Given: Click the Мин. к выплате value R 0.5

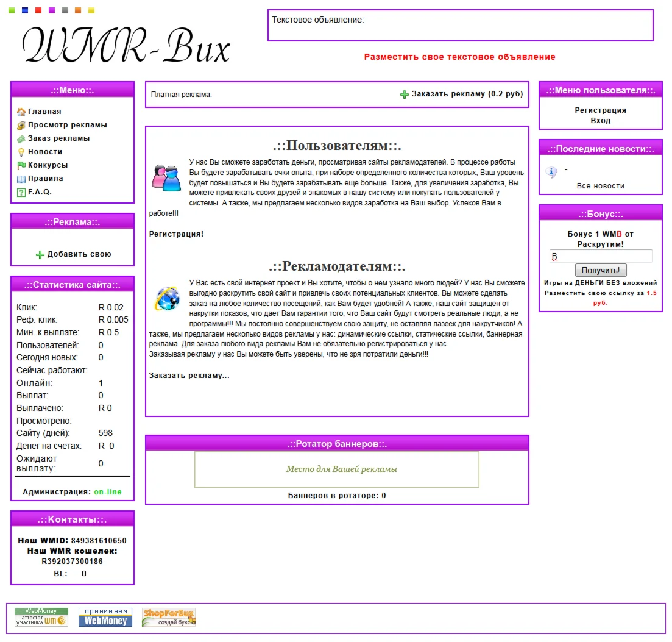Looking at the screenshot, I should point(108,332).
